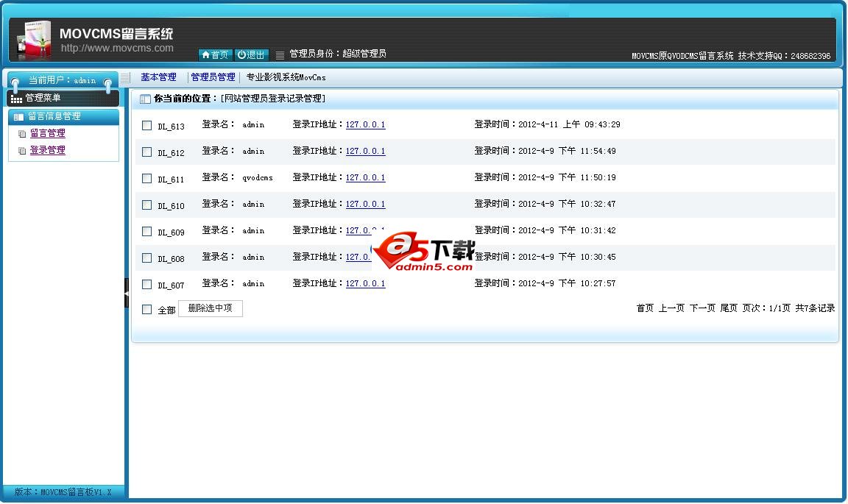Click the 专业影视系统MovCms item
Image resolution: width=848 pixels, height=504 pixels.
pos(286,77)
